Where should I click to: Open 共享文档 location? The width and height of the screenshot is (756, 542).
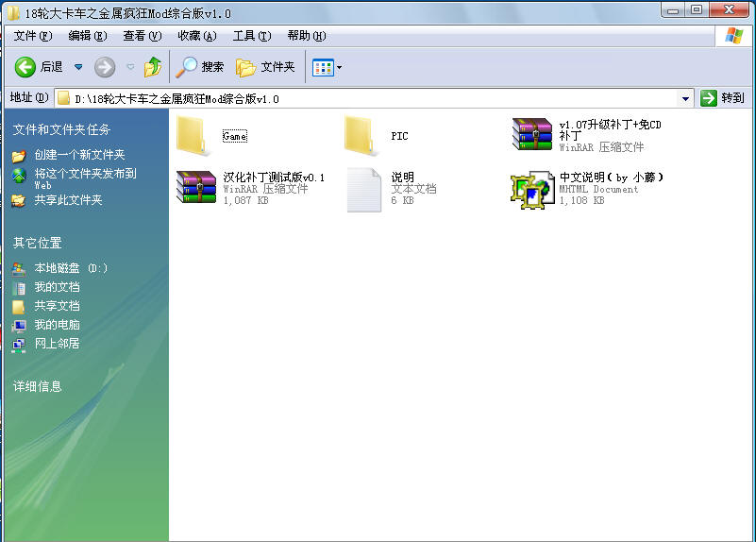coord(57,306)
